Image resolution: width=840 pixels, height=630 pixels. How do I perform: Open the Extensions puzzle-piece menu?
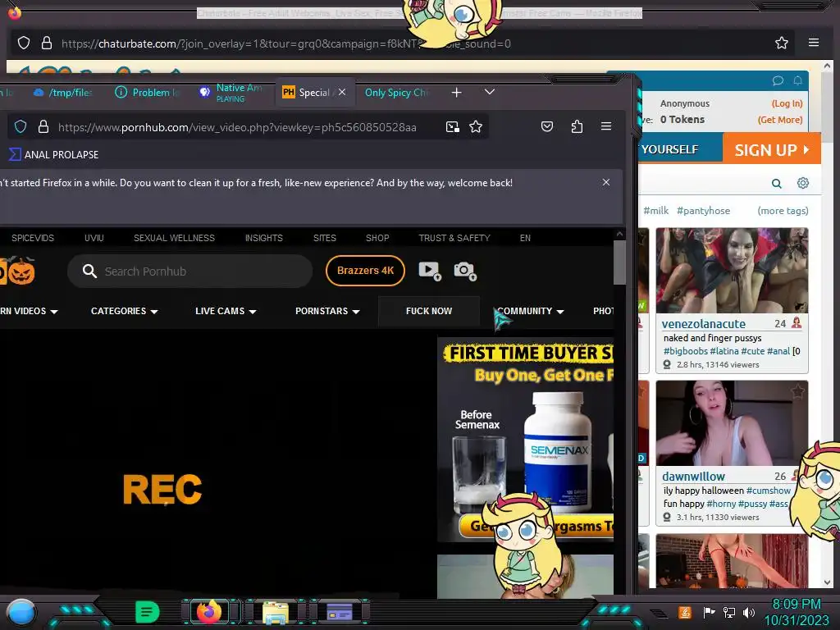(x=577, y=126)
